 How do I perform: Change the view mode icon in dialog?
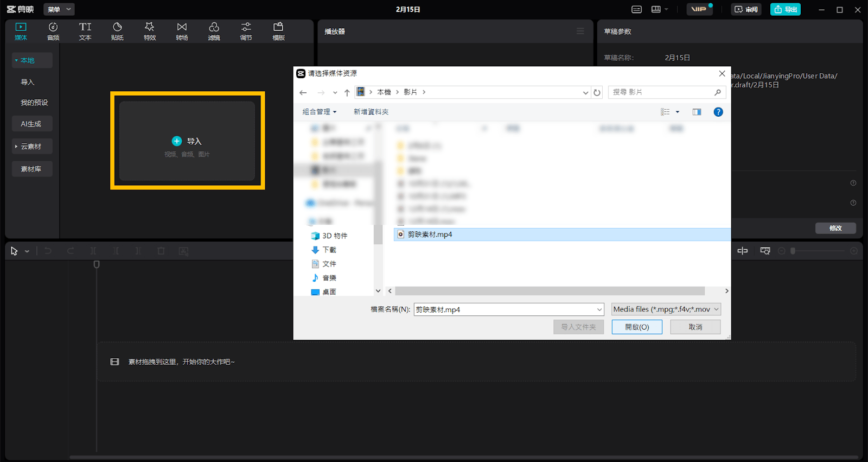tap(665, 112)
